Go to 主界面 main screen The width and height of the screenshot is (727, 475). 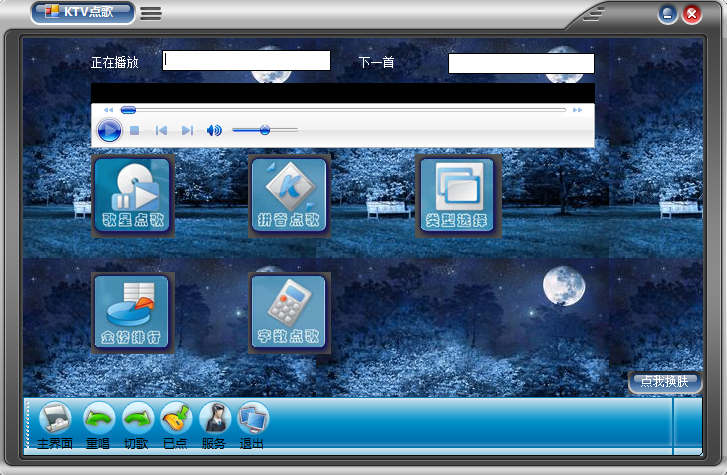55,426
